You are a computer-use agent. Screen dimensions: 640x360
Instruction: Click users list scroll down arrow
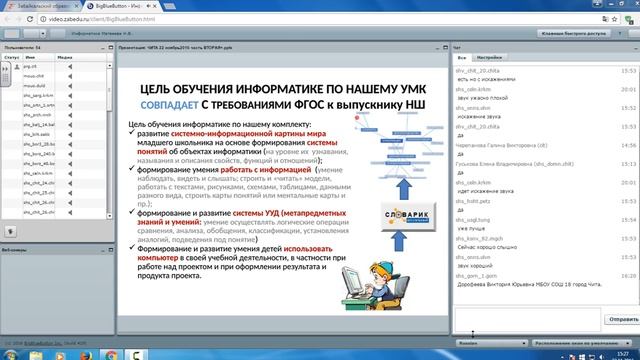(x=109, y=216)
